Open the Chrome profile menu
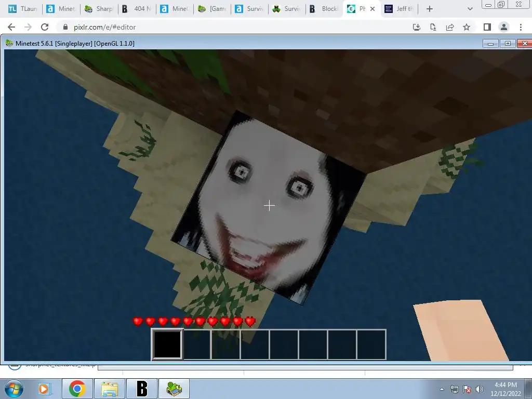The height and width of the screenshot is (399, 532). pyautogui.click(x=504, y=27)
